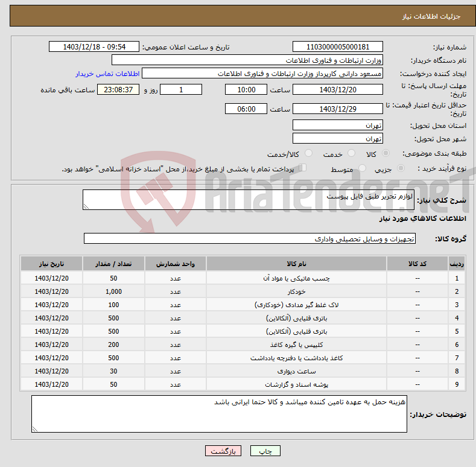Click the ایجاد کننده درخواست field
The width and height of the screenshot is (476, 467).
pos(262,74)
